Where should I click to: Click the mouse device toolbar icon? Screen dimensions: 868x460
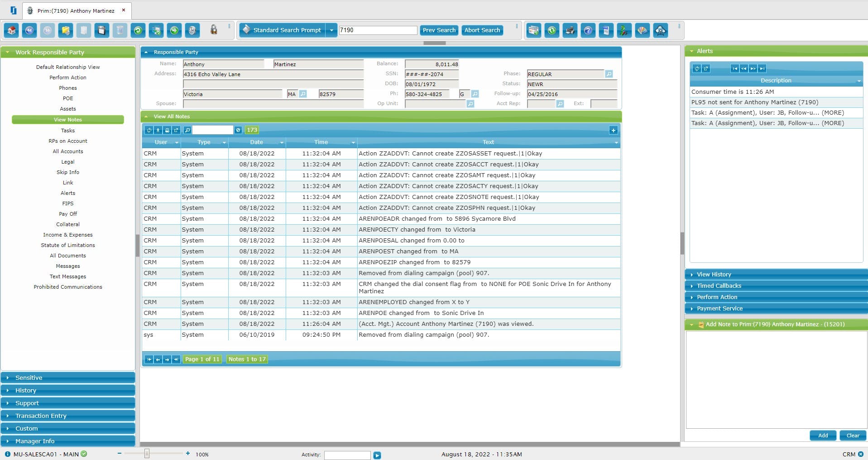click(x=192, y=30)
